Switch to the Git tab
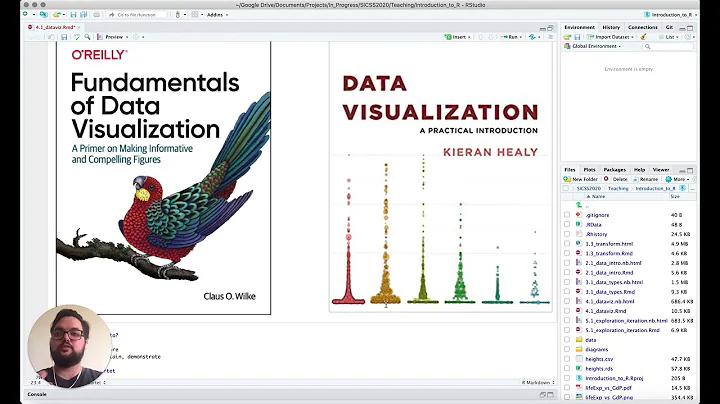Screen dimensions: 720x404 [669, 28]
